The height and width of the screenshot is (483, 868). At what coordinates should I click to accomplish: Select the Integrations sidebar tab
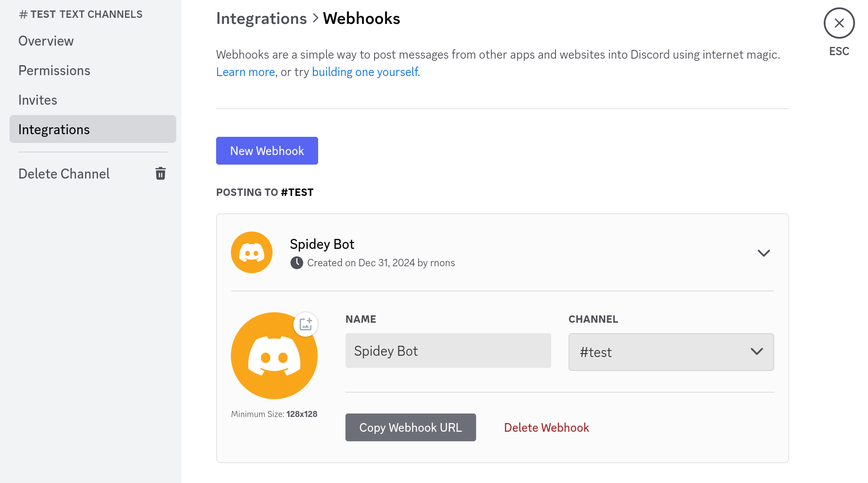[x=93, y=129]
